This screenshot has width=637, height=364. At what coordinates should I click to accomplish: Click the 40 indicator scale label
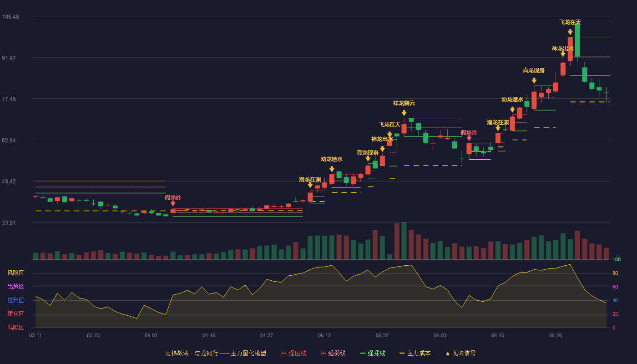tap(615, 300)
